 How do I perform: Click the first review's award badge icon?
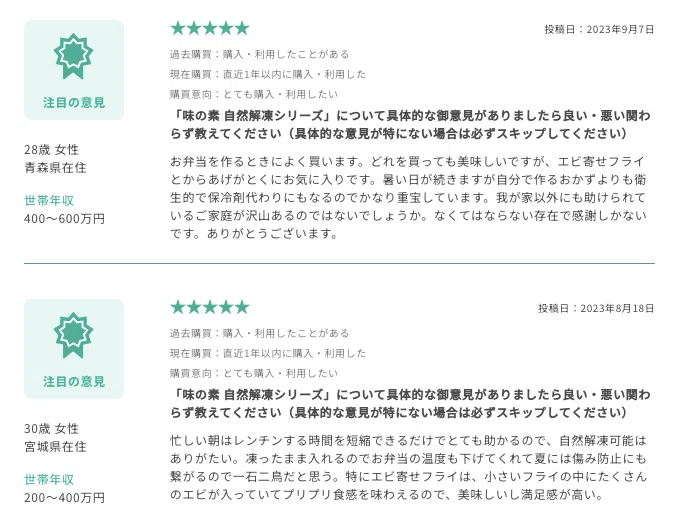point(74,56)
